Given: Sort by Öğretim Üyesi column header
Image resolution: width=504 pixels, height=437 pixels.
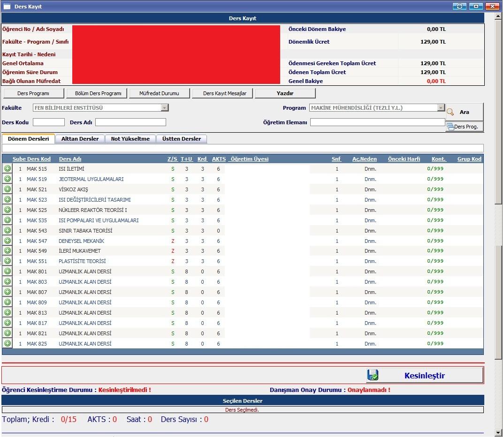Looking at the screenshot, I should tap(249, 159).
